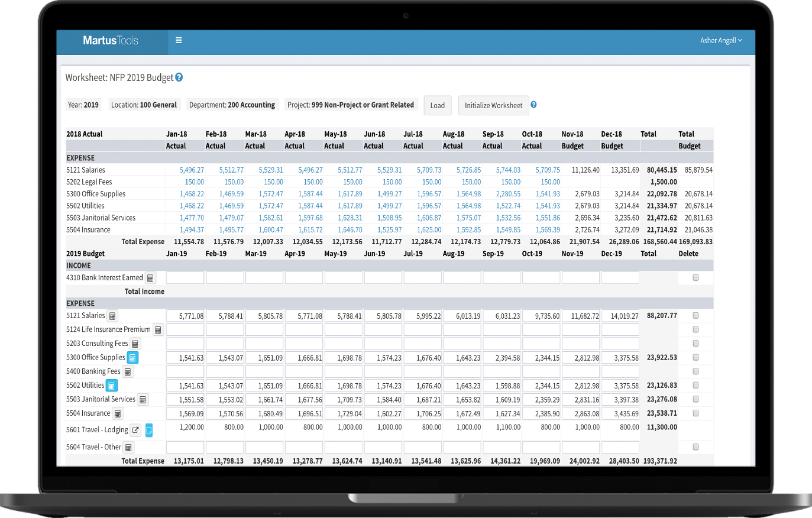Open the calculator beside 4310 Bank Interest Earned

click(151, 277)
